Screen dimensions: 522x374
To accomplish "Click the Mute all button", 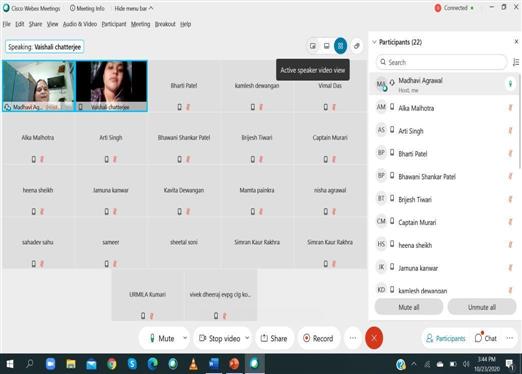I will coord(409,307).
